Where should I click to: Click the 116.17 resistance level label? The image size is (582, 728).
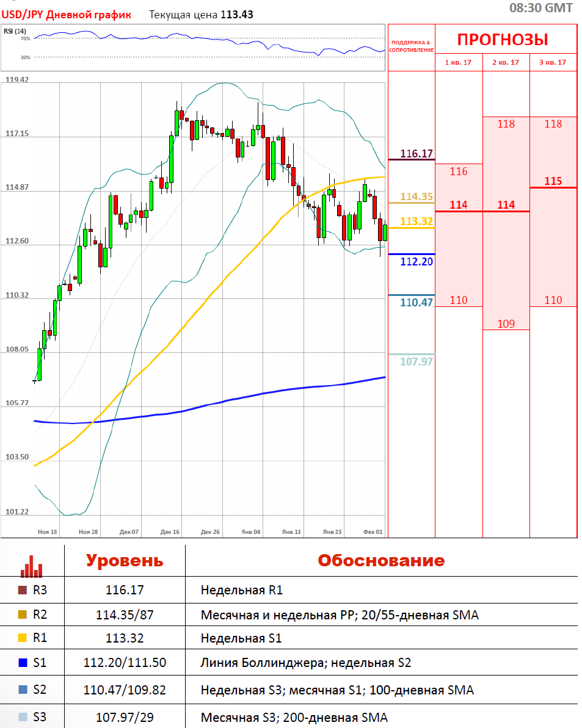pos(417,153)
